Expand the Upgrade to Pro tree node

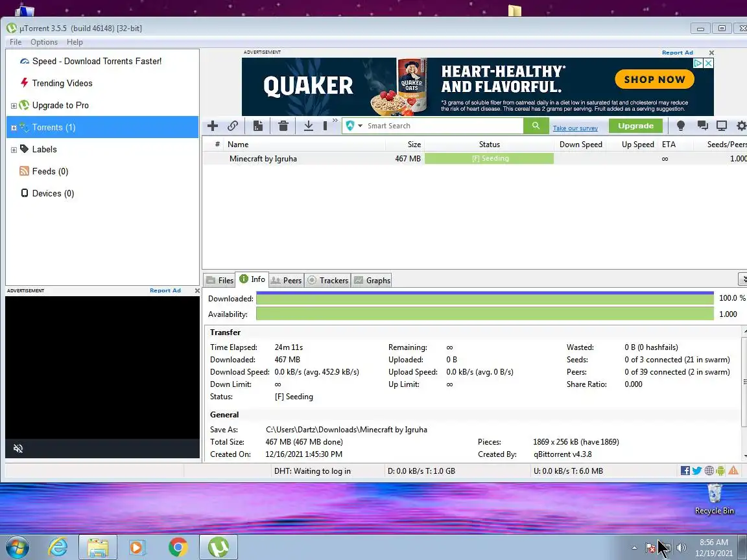14,106
